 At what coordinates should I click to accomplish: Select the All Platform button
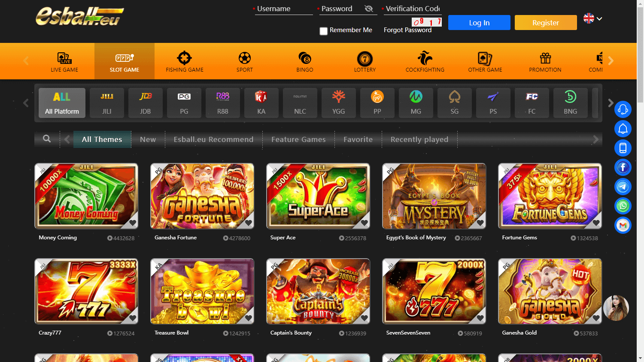[62, 103]
